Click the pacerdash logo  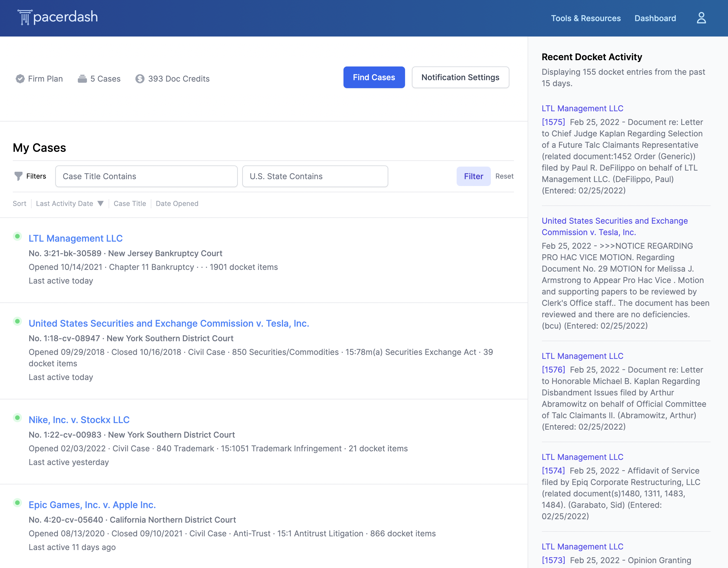(x=58, y=17)
